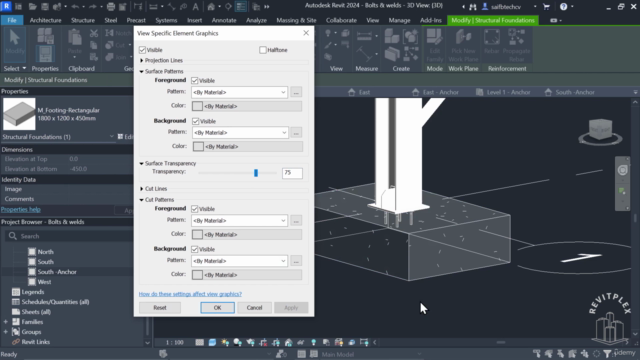640x360 pixels.
Task: Expand the Projection Lines section
Action: [142, 60]
